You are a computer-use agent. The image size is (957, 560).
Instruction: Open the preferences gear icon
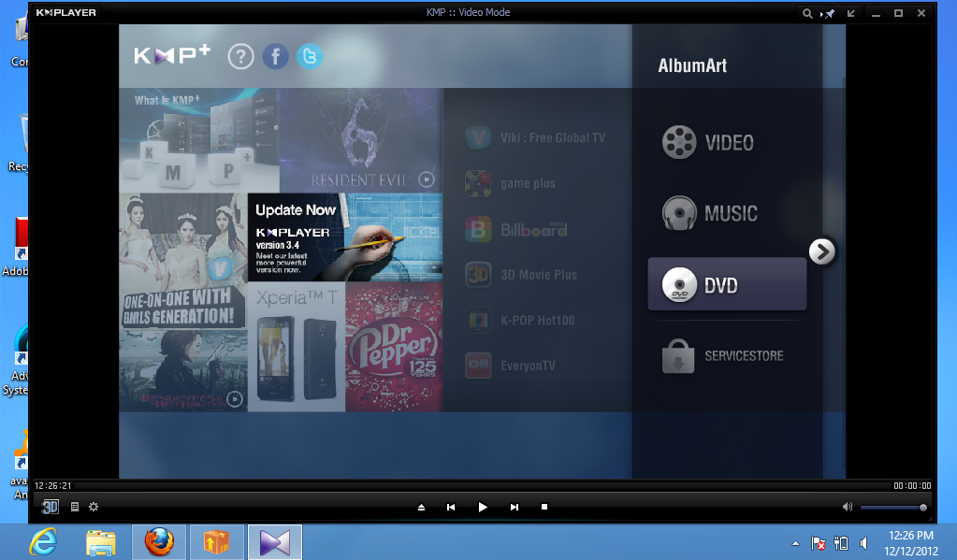coord(92,506)
